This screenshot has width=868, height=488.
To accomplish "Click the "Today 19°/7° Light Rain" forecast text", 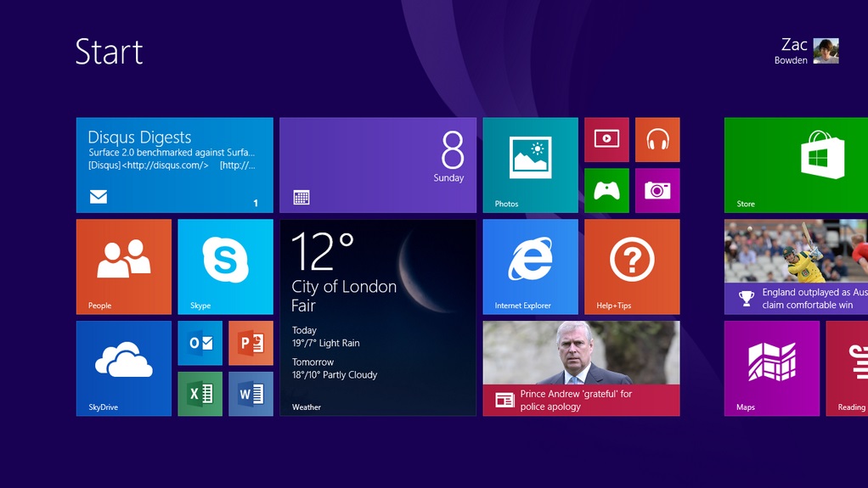I will click(x=325, y=336).
